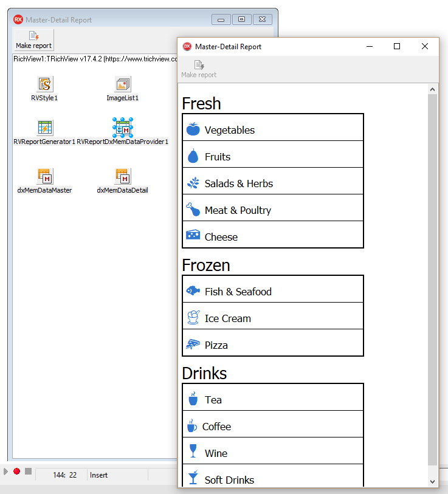Viewport: 448px width, 494px height.
Task: Click the Tea cup icon
Action: [x=193, y=398]
